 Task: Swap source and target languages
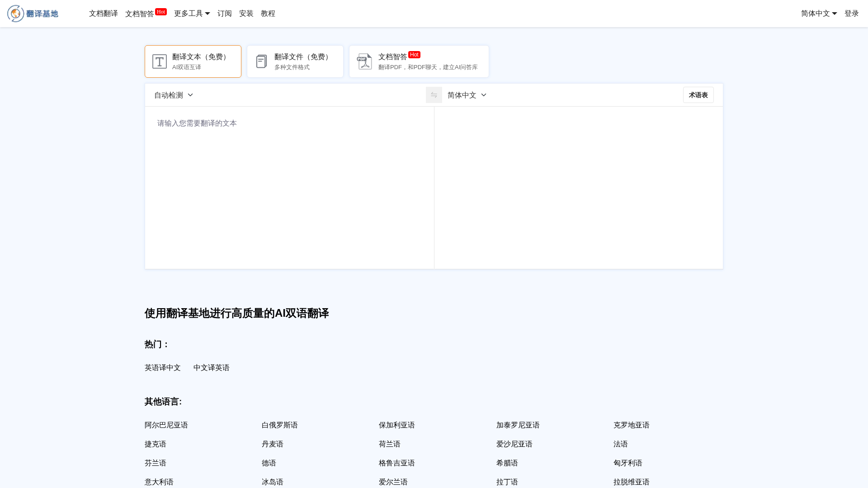point(434,95)
